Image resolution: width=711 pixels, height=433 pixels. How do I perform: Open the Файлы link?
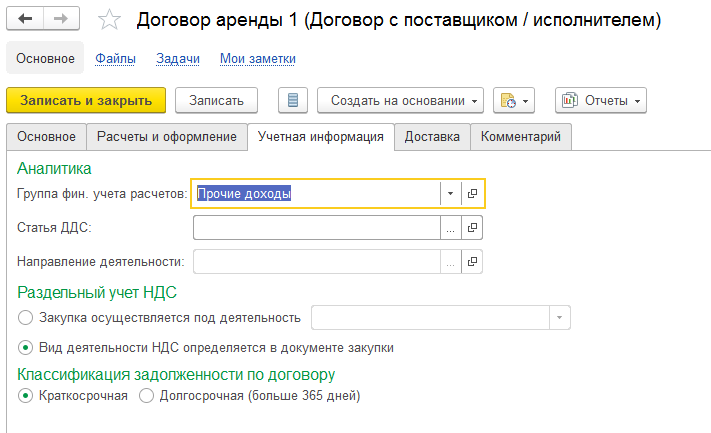(x=115, y=58)
